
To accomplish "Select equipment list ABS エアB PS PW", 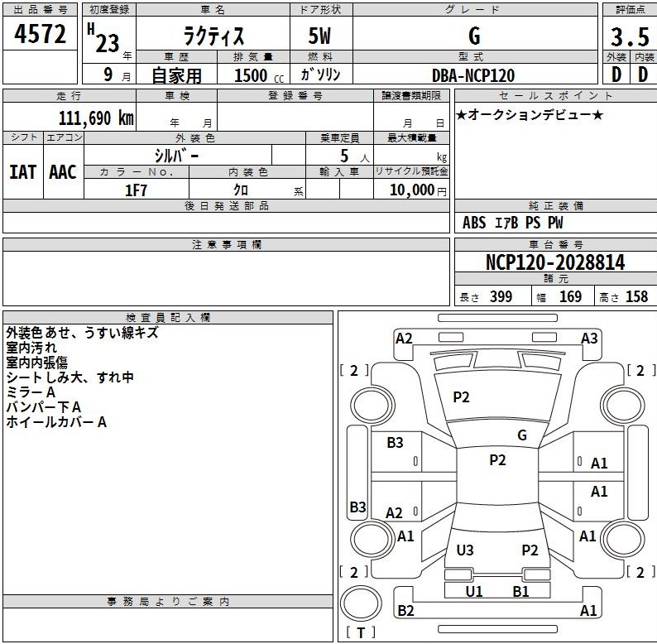I will tap(512, 223).
